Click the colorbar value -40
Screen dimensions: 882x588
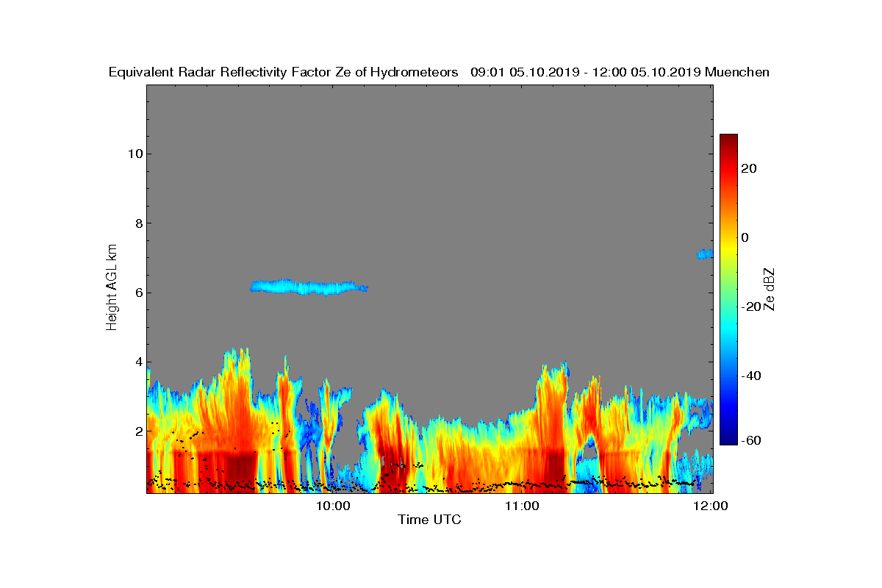coord(752,376)
